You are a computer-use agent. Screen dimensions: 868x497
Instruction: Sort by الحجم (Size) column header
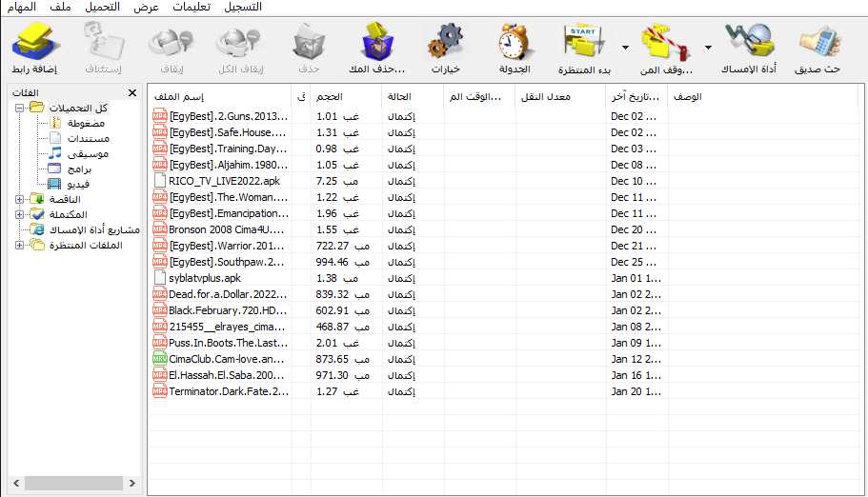click(346, 96)
